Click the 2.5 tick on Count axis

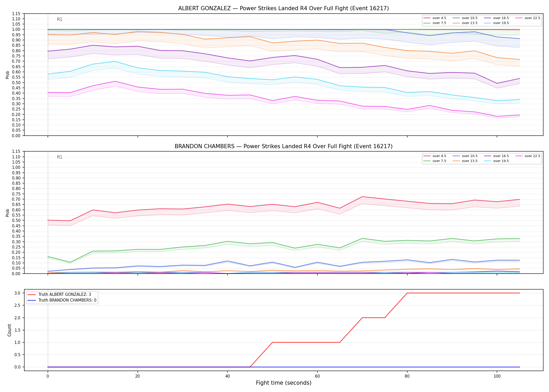[18, 305]
